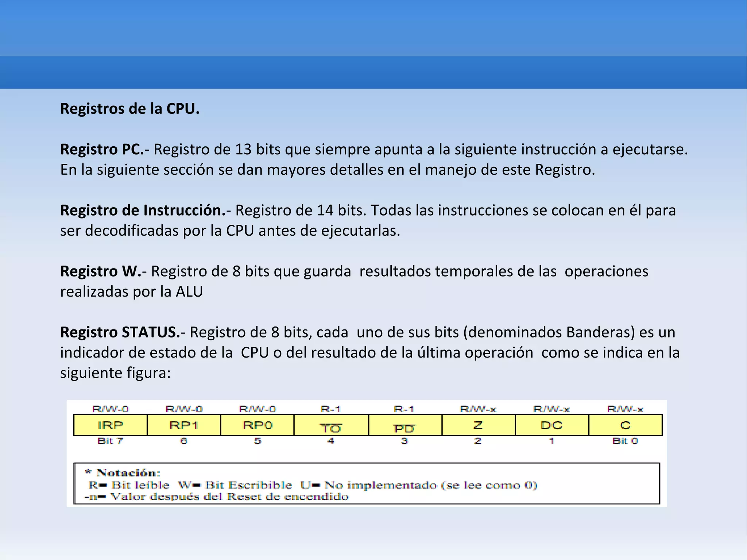Screen dimensions: 747x560
Task: Click 'R/W-0' label above RP0
Action: click(x=258, y=409)
